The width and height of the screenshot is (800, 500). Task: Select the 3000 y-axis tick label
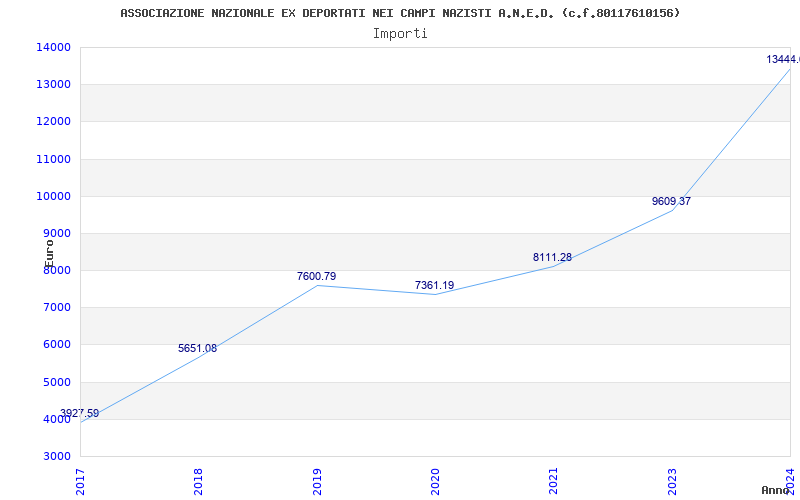pos(57,456)
